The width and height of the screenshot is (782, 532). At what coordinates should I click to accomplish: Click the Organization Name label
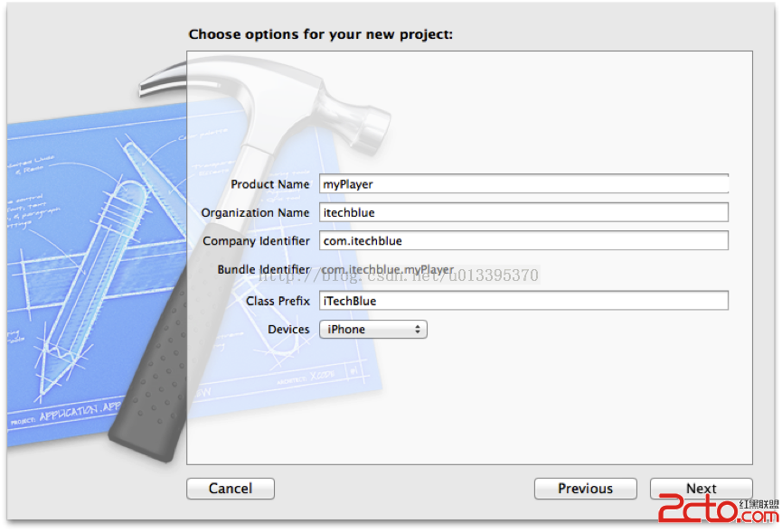(x=255, y=212)
